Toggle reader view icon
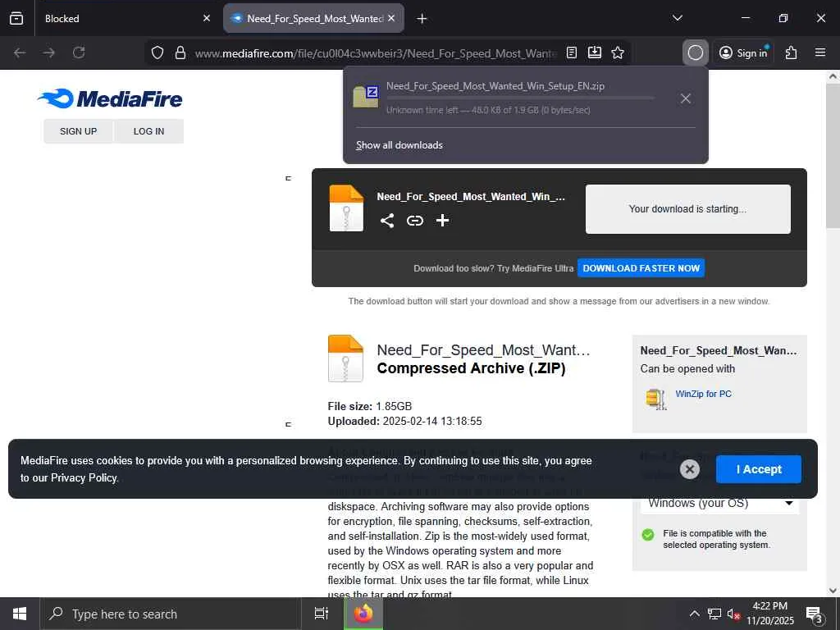Viewport: 840px width, 630px height. 572,52
